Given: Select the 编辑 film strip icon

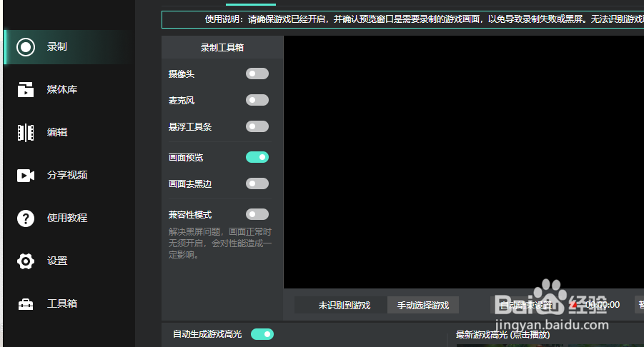Looking at the screenshot, I should [26, 133].
